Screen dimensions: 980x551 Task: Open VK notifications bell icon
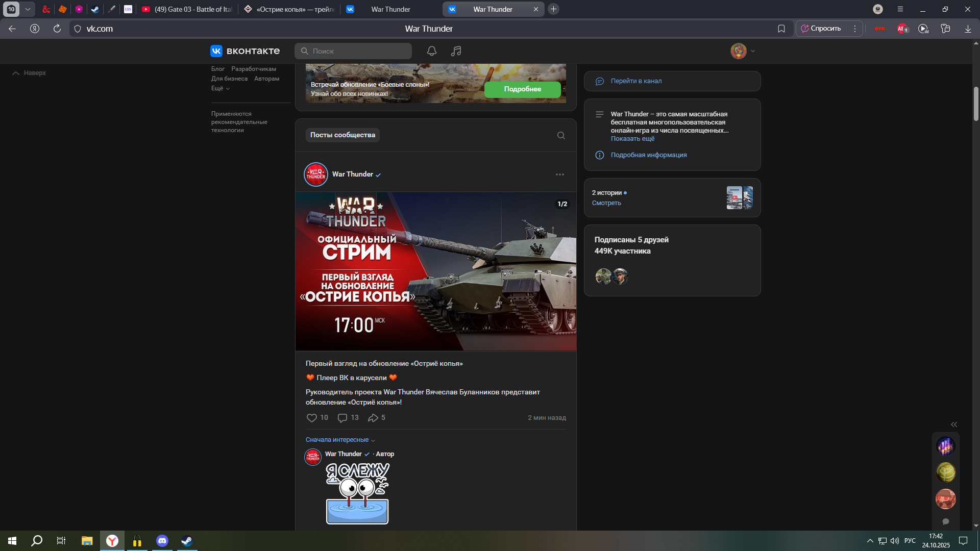coord(431,51)
